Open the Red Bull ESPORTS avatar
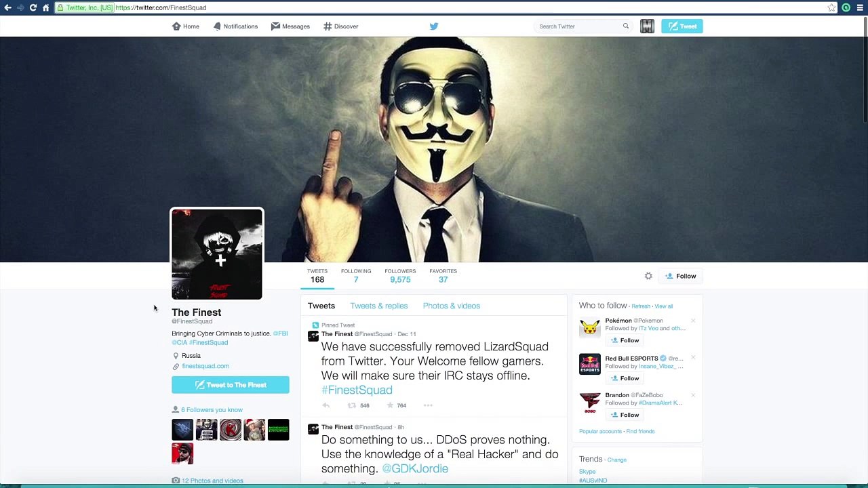This screenshot has width=868, height=488. pos(590,365)
